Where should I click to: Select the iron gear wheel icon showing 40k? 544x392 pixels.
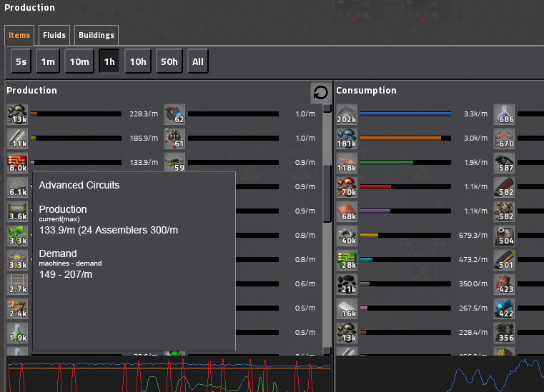(347, 236)
